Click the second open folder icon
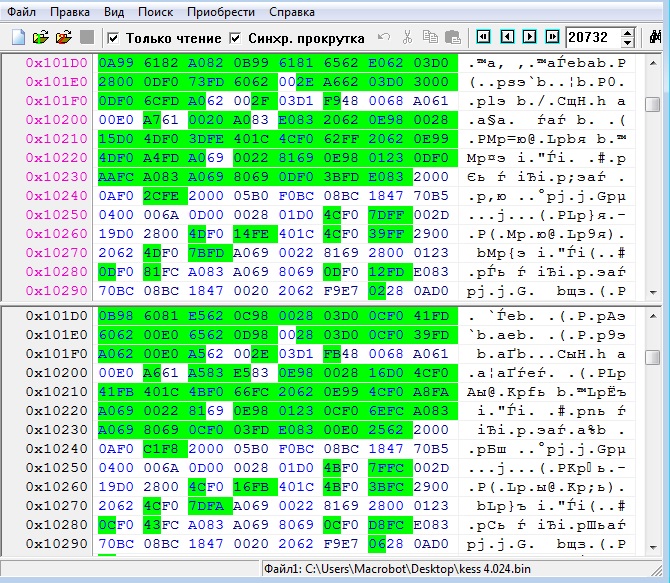 (x=64, y=38)
